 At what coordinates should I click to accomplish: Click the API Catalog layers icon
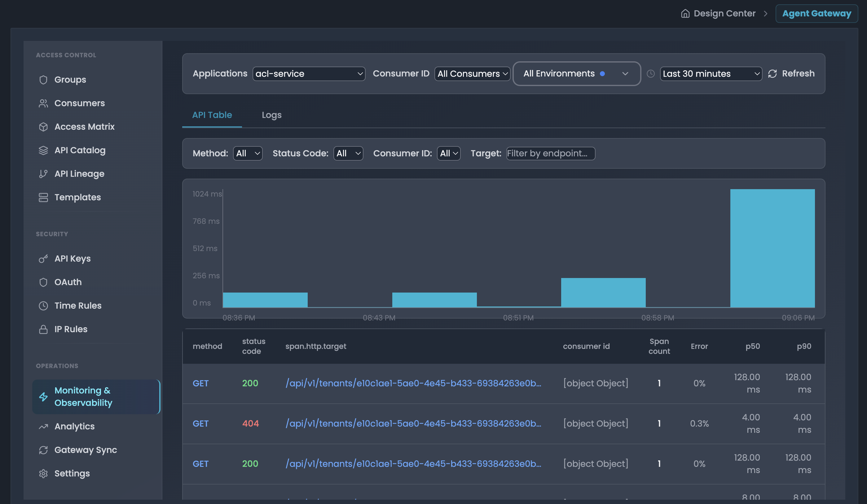pos(43,150)
